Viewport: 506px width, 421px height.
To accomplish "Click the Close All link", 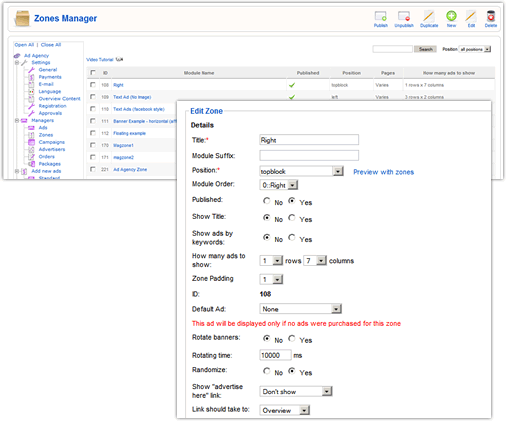I will pos(51,45).
